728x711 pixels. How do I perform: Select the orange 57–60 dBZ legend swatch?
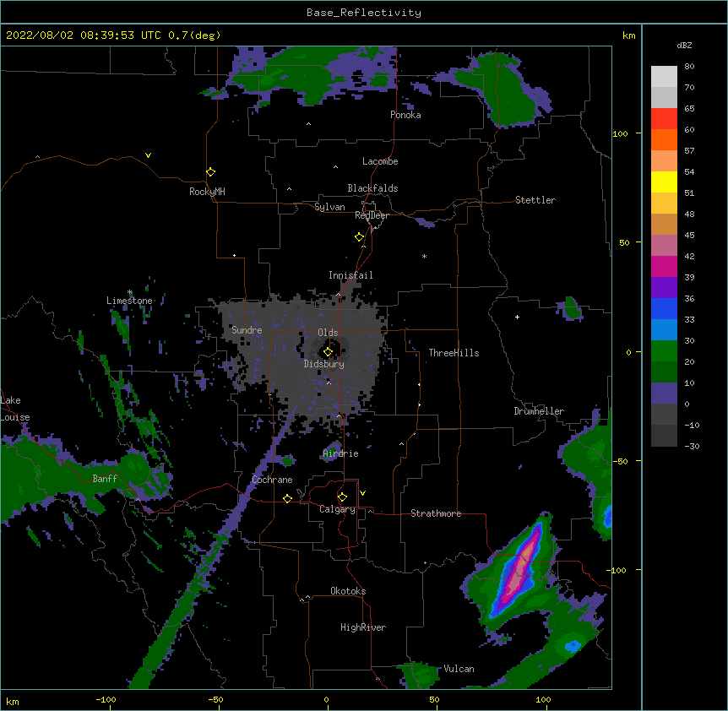pyautogui.click(x=664, y=139)
